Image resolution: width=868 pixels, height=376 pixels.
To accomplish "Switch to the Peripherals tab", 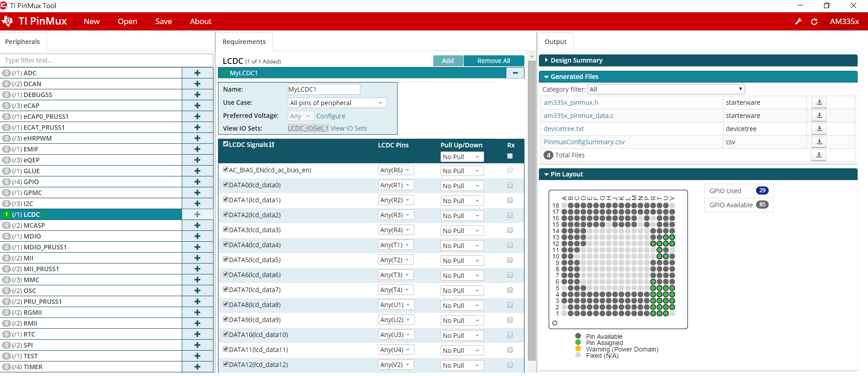I will tap(23, 42).
